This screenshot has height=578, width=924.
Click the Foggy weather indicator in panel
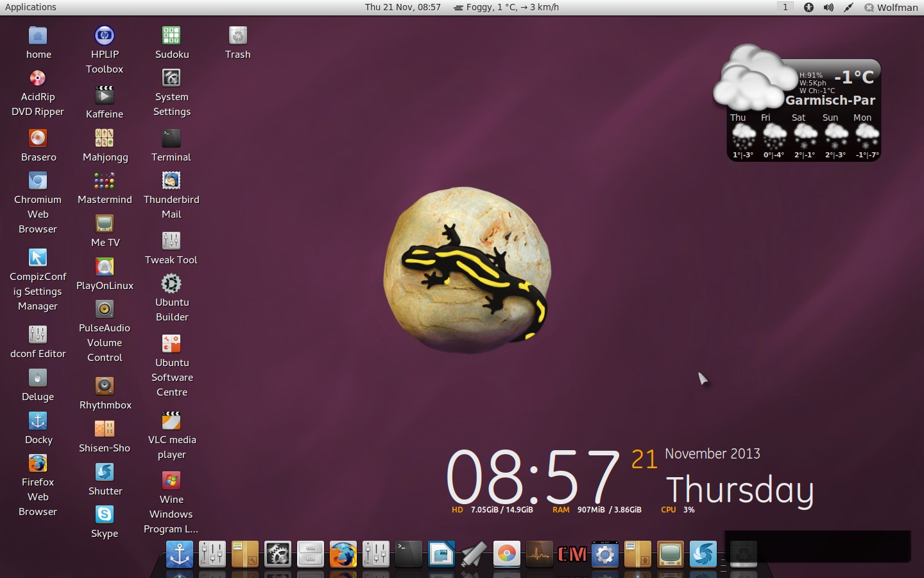tap(506, 7)
